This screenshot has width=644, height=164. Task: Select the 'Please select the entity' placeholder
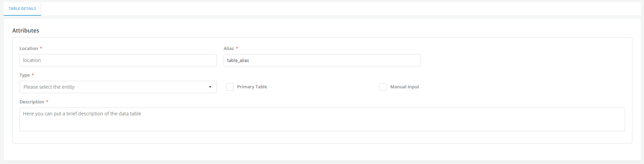tap(49, 87)
